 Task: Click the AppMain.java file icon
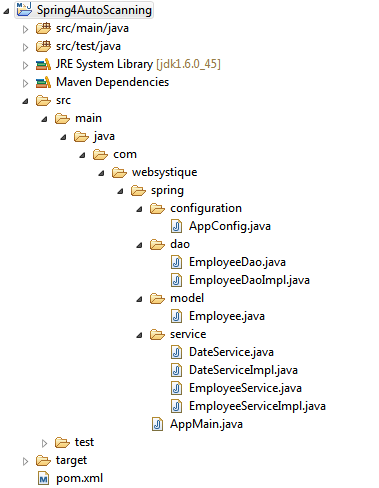(157, 424)
